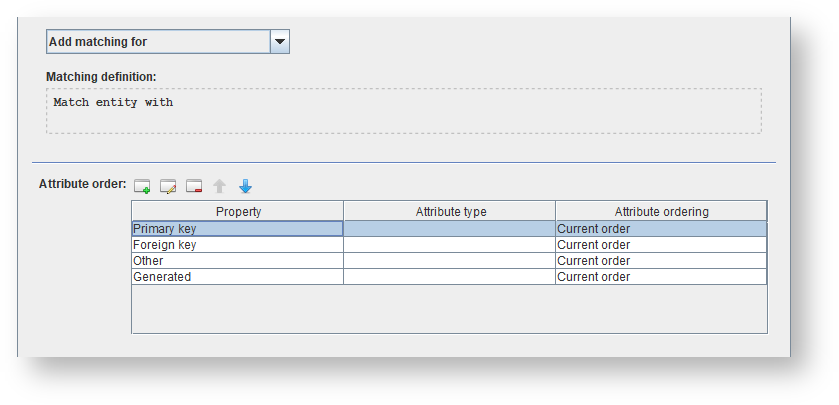Screen dimensions: 839x405
Task: Click the add attribute order row icon
Action: point(142,186)
